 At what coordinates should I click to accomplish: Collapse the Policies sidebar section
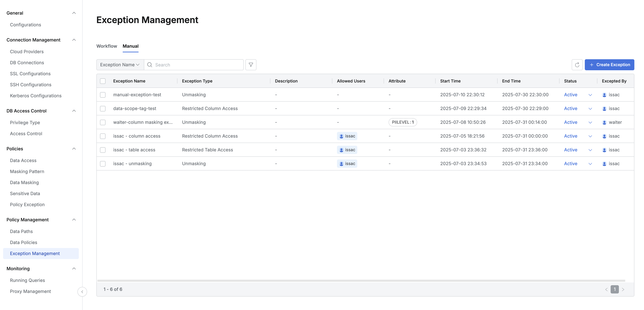coord(74,149)
